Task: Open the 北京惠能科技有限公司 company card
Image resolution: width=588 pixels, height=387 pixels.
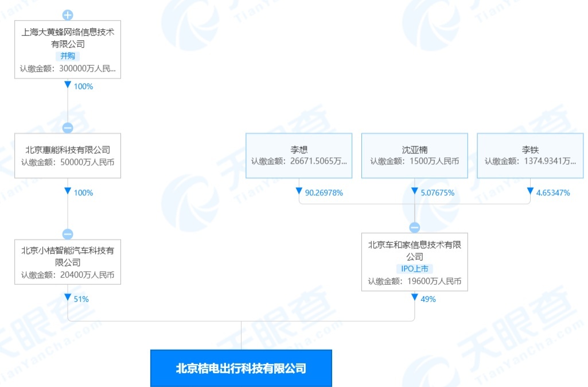Action: click(68, 156)
